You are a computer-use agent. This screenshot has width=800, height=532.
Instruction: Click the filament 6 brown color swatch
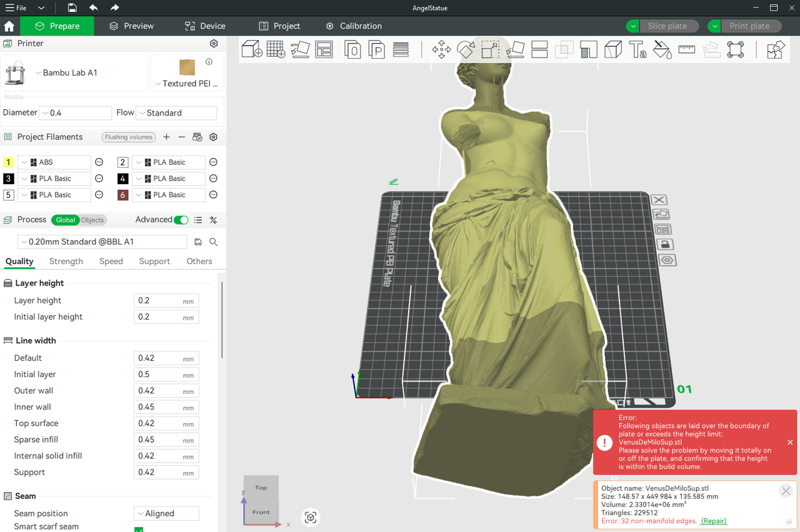(x=123, y=195)
